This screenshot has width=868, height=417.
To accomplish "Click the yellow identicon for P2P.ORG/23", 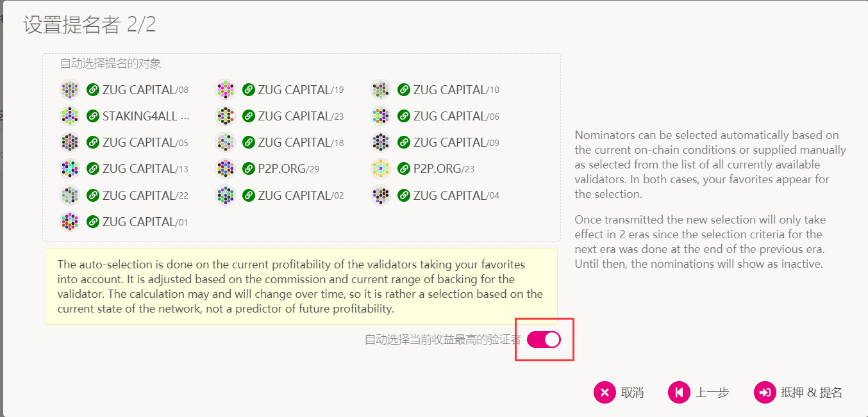I will tap(381, 169).
